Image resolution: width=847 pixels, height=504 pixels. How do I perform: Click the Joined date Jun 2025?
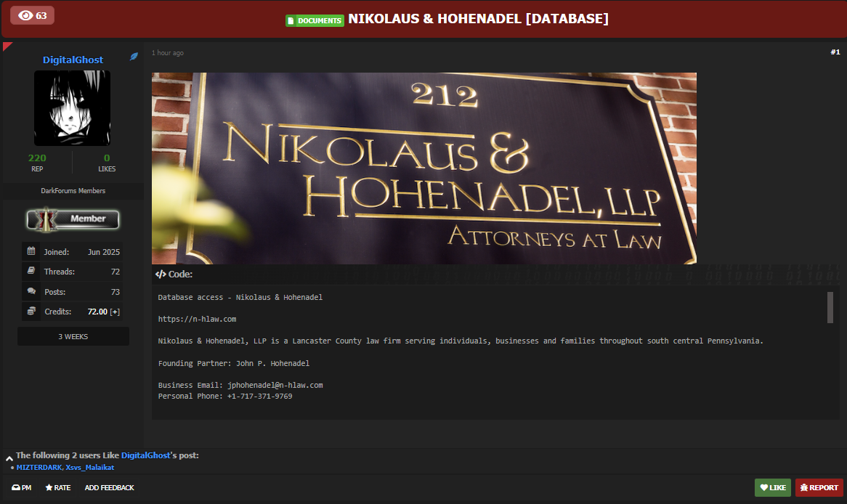tap(104, 252)
